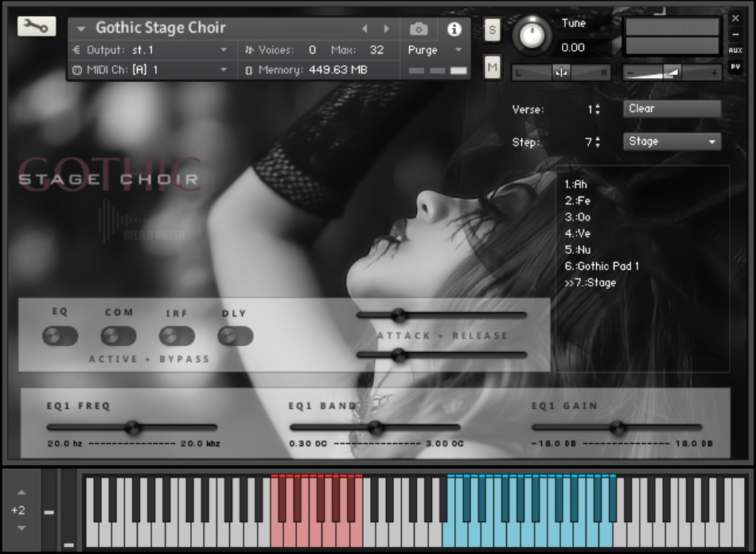Solo the instrument with S button
Screen dimensions: 756x554
pyautogui.click(x=492, y=30)
